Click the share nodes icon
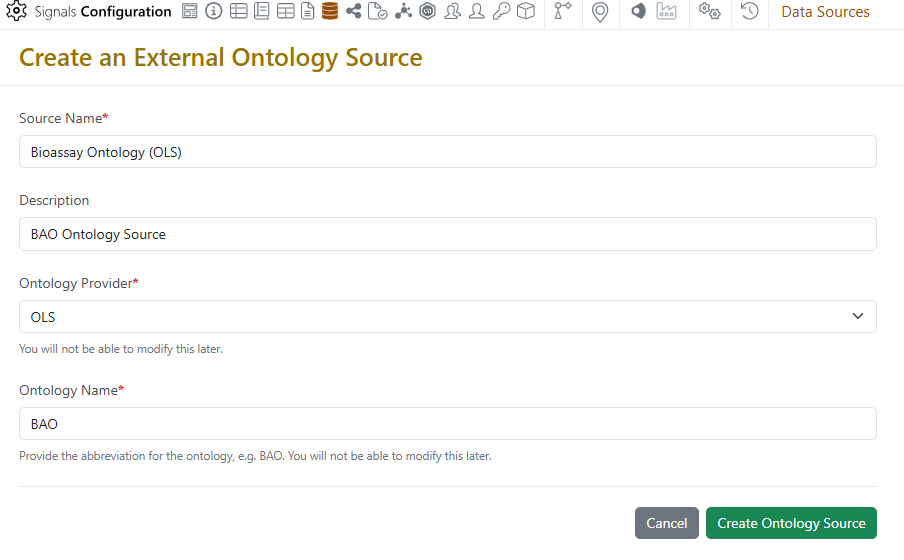This screenshot has width=904, height=560. 354,12
